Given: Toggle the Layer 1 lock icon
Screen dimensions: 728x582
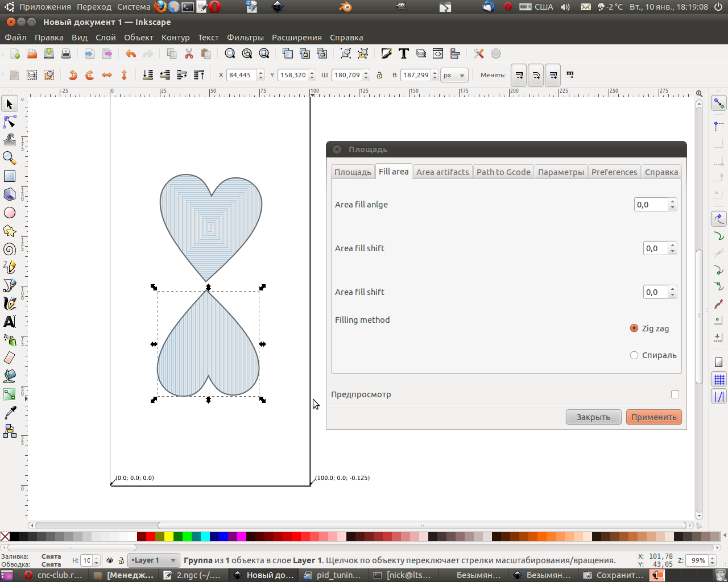Looking at the screenshot, I should pyautogui.click(x=121, y=560).
